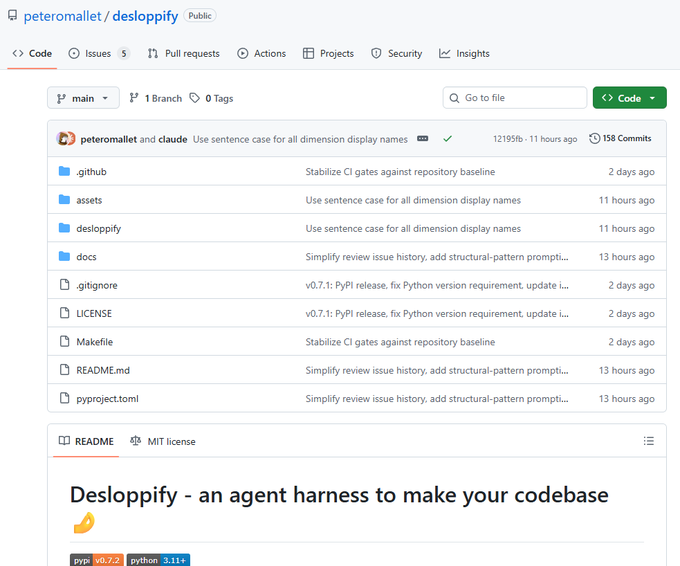Open the README.md file

(103, 370)
